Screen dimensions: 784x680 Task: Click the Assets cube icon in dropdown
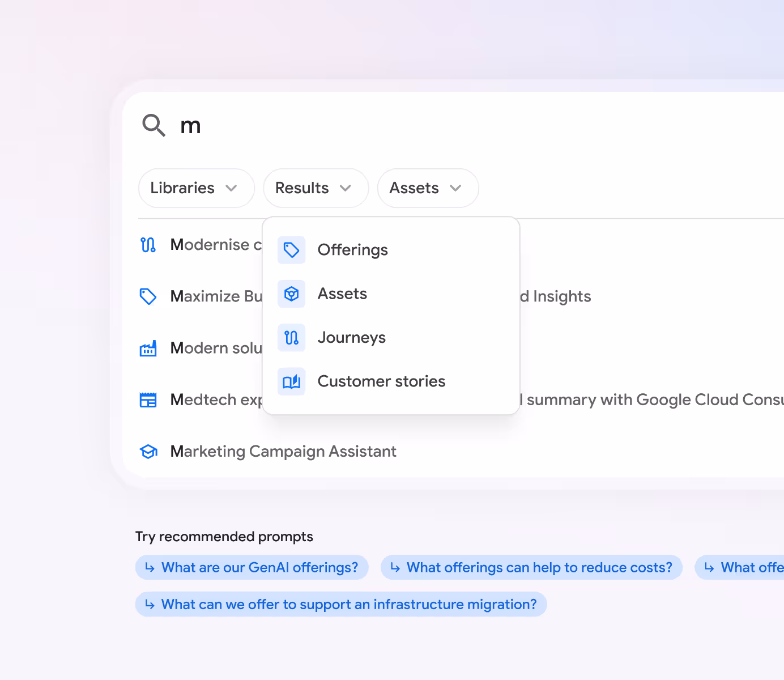coord(291,294)
